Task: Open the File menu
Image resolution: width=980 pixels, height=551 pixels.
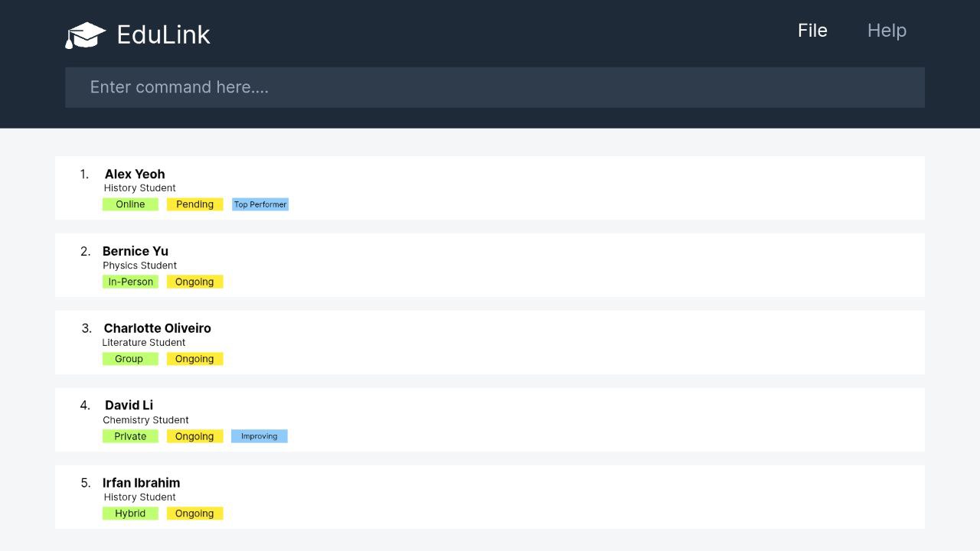Action: click(x=812, y=31)
